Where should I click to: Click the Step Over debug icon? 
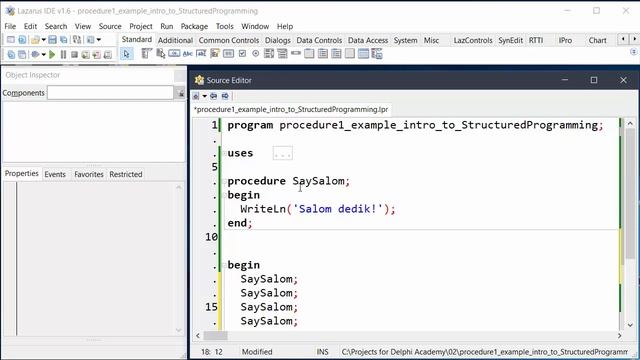96,54
